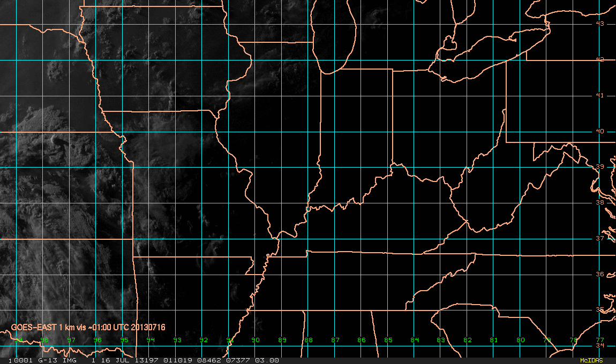Select the 011019 time value in status bar
The width and height of the screenshot is (616, 364).
click(x=178, y=360)
